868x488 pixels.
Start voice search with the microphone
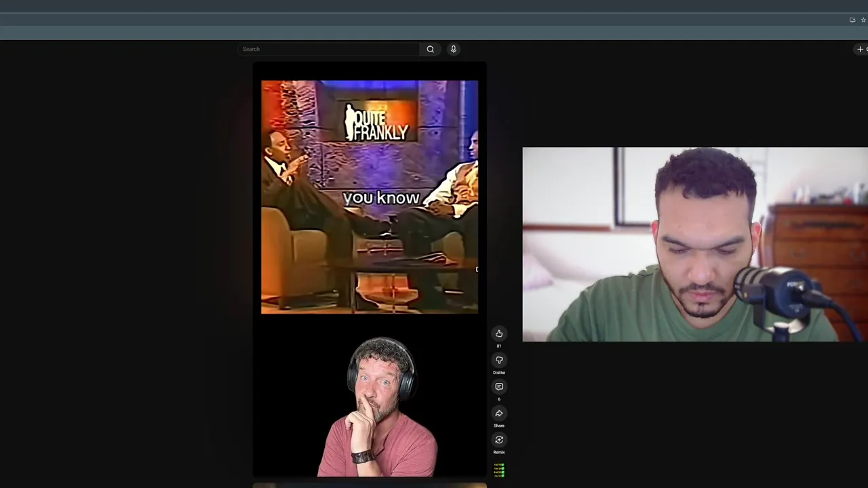[x=454, y=49]
